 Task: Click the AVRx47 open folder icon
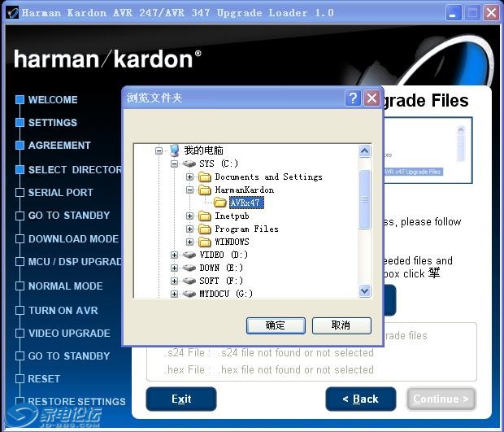(x=220, y=203)
